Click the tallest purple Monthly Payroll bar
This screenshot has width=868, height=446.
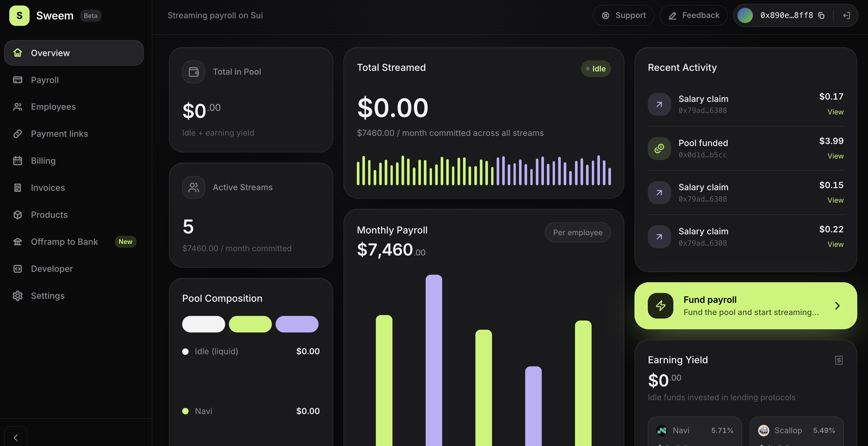434,360
